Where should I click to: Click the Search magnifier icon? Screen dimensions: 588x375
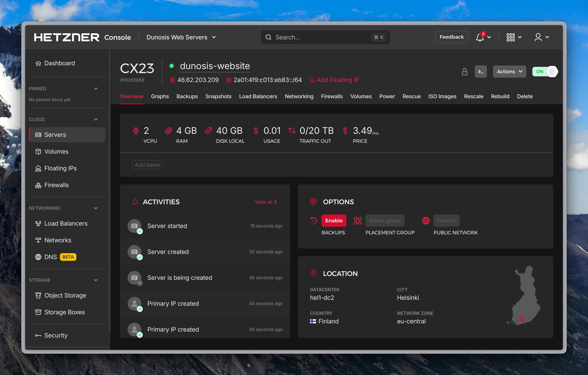pos(268,37)
